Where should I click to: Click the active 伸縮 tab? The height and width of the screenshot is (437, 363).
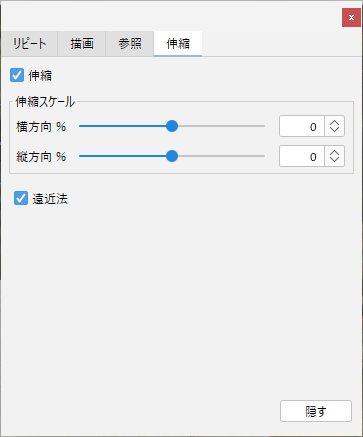click(x=178, y=44)
